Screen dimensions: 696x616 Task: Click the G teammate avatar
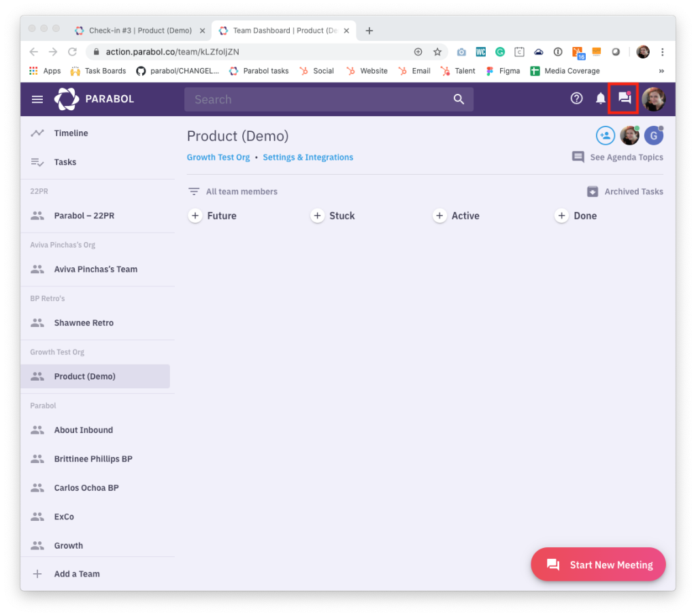coord(654,136)
